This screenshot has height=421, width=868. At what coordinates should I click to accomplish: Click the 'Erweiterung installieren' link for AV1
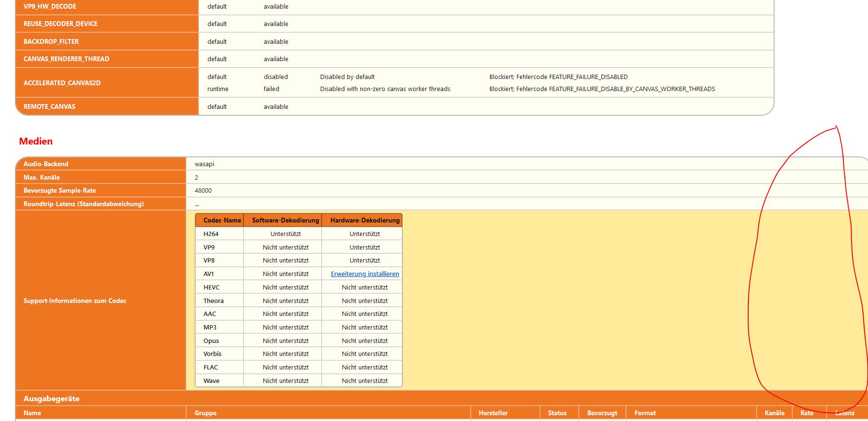pos(365,274)
